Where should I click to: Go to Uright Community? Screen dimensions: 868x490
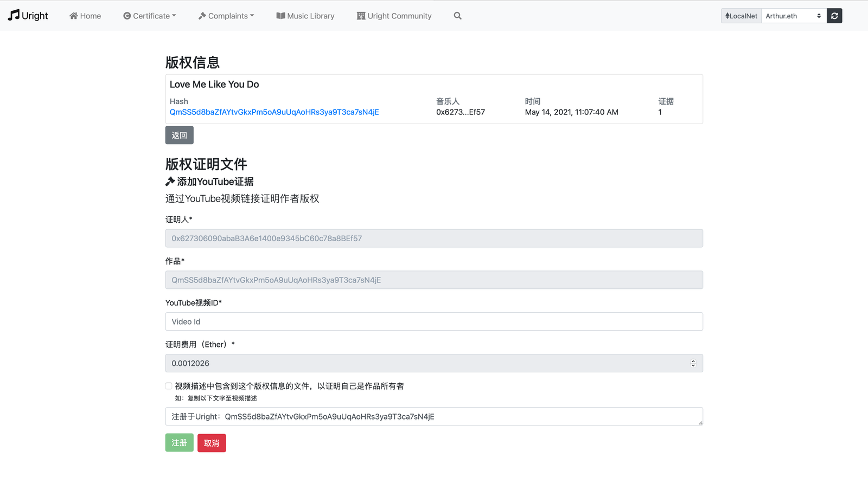coord(394,16)
